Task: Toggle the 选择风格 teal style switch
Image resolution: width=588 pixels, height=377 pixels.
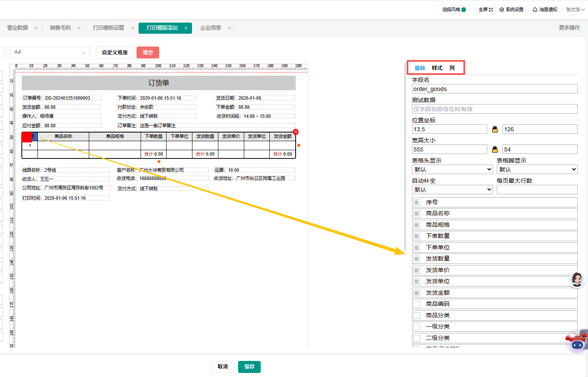Action: pyautogui.click(x=464, y=9)
